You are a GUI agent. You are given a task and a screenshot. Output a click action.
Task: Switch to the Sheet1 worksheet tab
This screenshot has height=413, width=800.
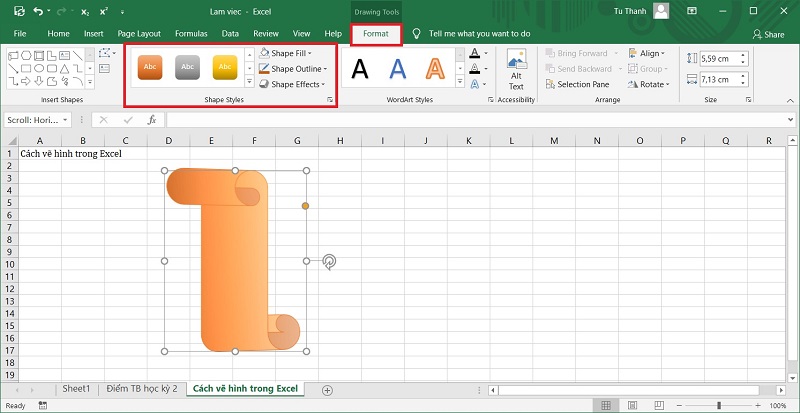pos(76,388)
